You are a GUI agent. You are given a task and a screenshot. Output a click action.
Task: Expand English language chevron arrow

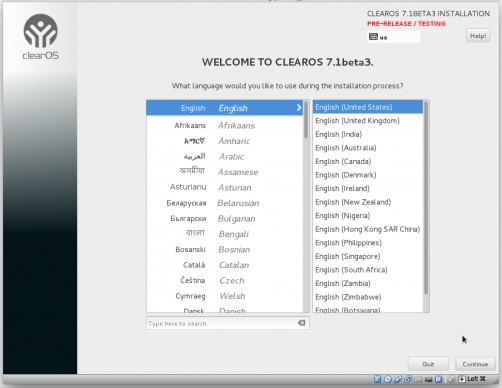tap(299, 107)
